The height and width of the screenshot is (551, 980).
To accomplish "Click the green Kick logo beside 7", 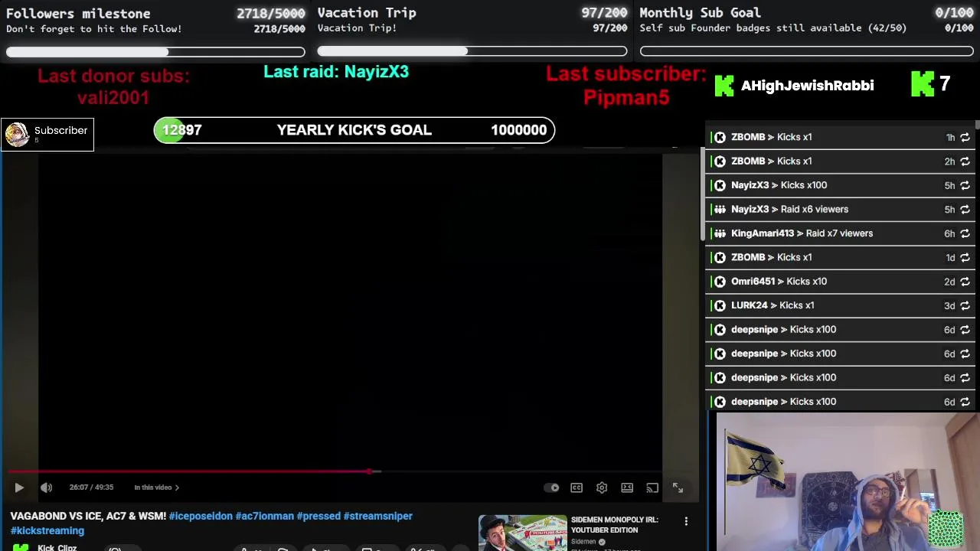I will point(923,84).
